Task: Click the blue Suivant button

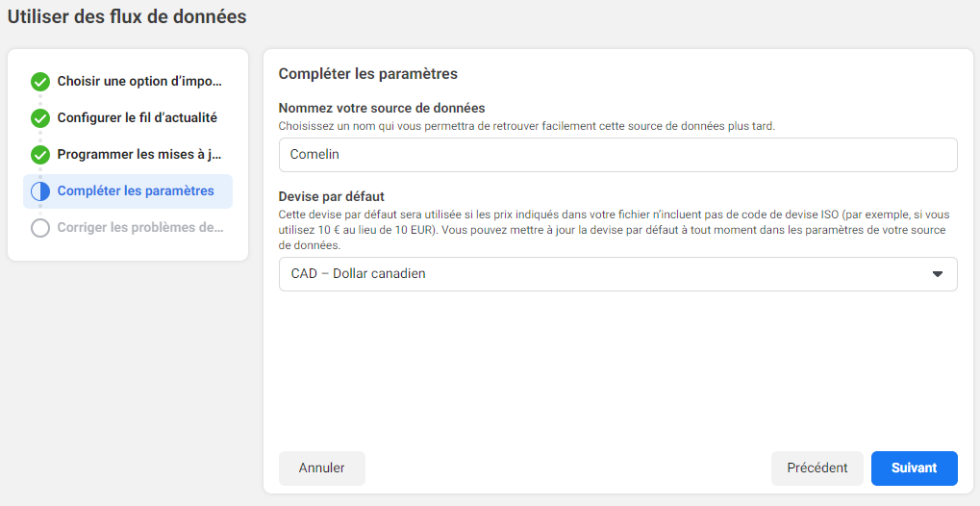Action: coord(915,468)
